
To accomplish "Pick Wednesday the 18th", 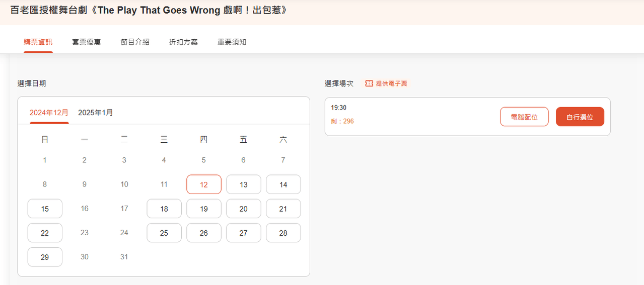I will click(x=164, y=209).
